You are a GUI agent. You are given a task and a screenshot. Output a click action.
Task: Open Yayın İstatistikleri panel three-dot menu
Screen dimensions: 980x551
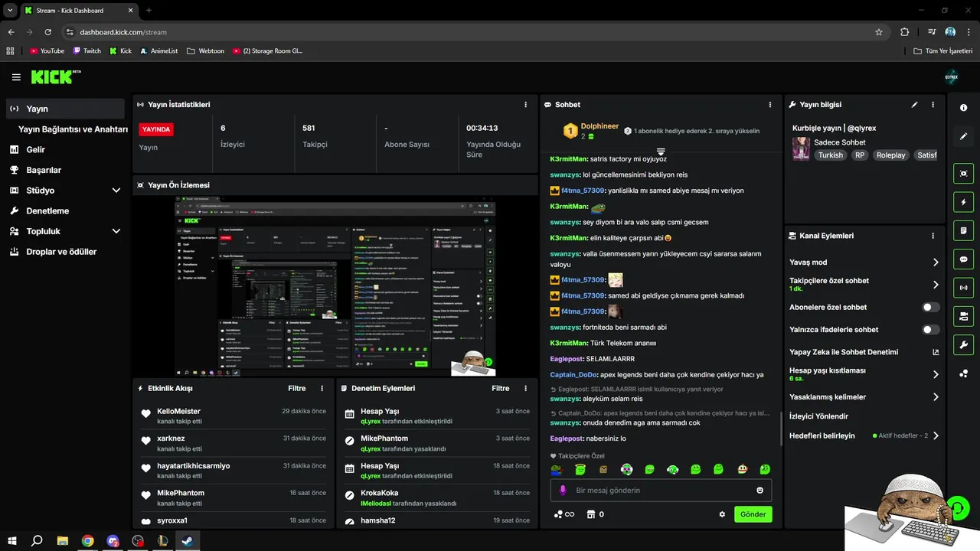pyautogui.click(x=525, y=105)
